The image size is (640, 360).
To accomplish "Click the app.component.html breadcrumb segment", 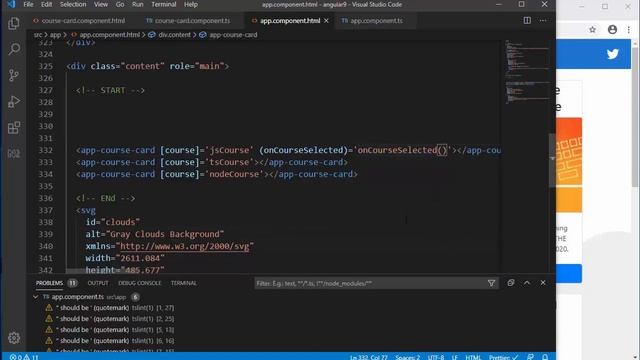I will (109, 35).
